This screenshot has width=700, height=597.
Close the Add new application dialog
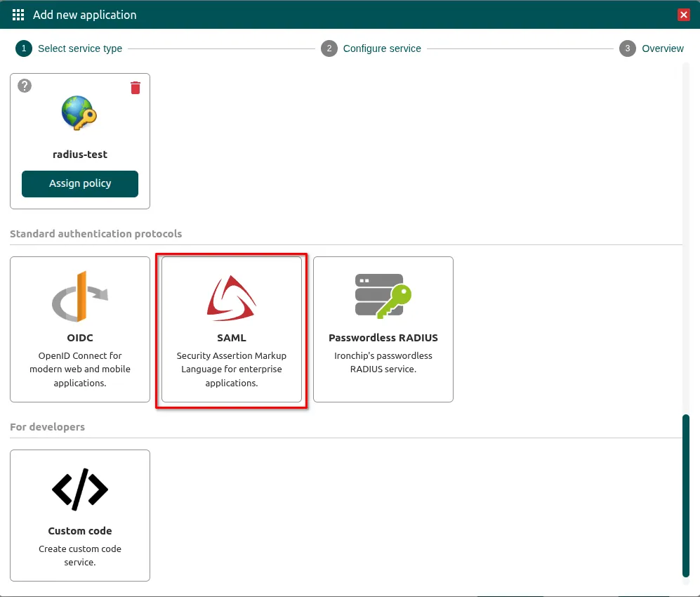click(x=683, y=15)
